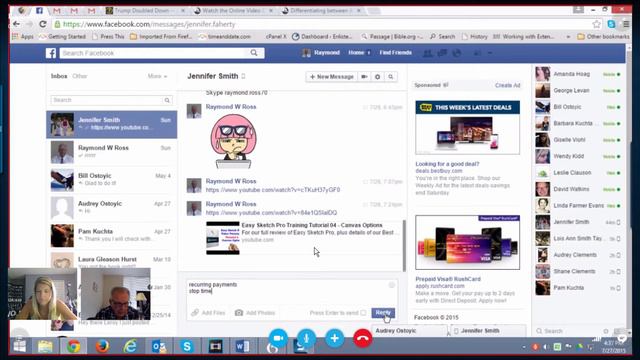Click the Add Photos camera
This screenshot has height=360, width=640.
[x=239, y=313]
